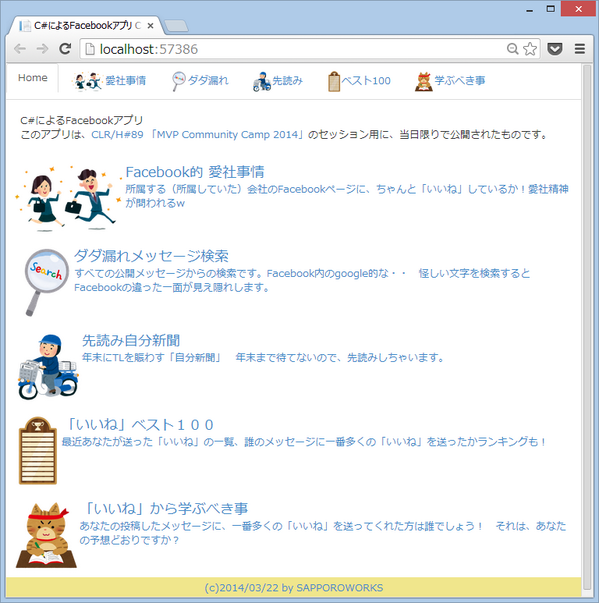Open the Chrome hamburger menu
This screenshot has width=599, height=603.
pyautogui.click(x=580, y=49)
